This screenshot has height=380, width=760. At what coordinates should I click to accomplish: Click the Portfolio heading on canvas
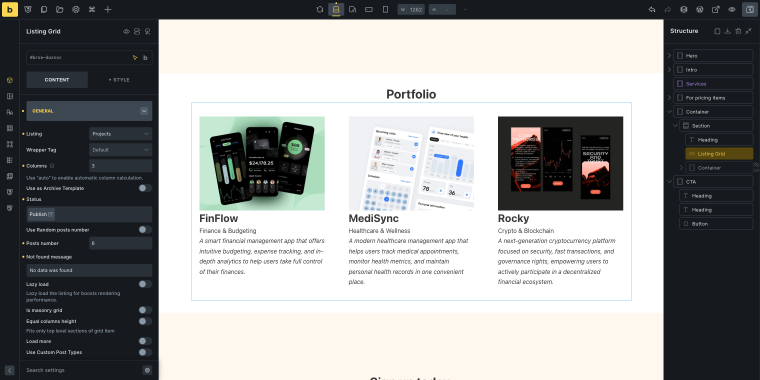click(x=411, y=94)
